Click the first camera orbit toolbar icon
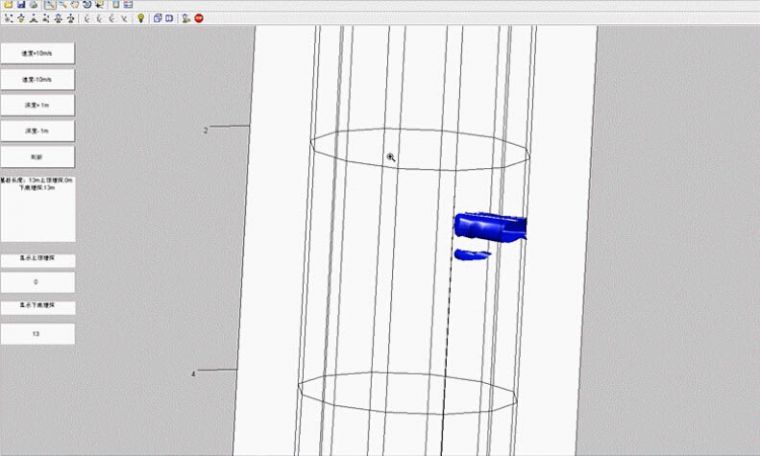 click(x=8, y=18)
